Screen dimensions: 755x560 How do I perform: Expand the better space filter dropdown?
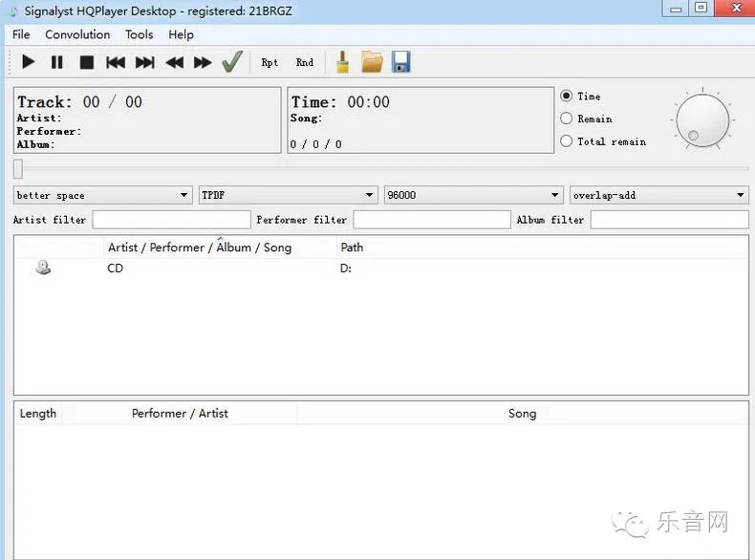pos(102,195)
